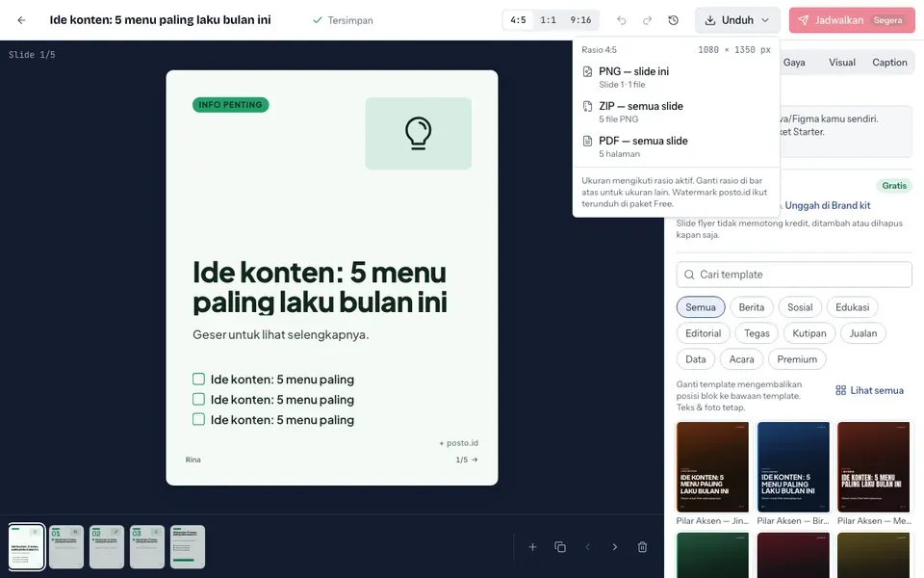Switch to the Visual tab
This screenshot has height=578, width=924.
pos(841,63)
